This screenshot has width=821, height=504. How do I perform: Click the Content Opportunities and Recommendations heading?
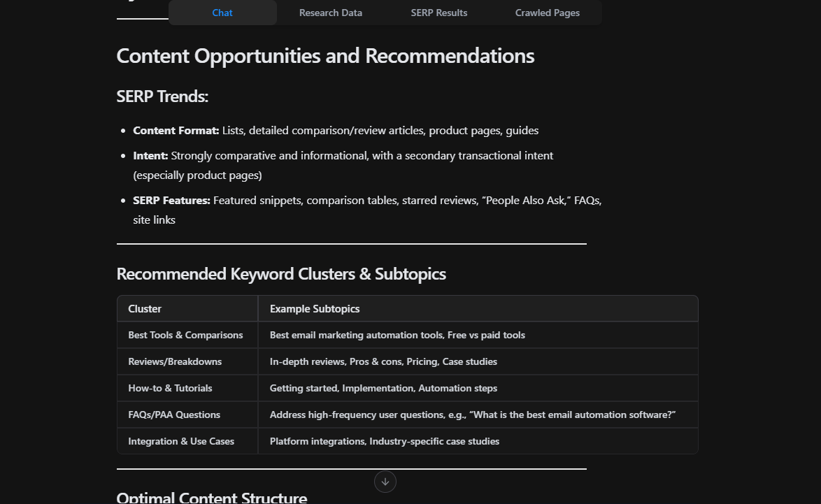[x=325, y=56]
